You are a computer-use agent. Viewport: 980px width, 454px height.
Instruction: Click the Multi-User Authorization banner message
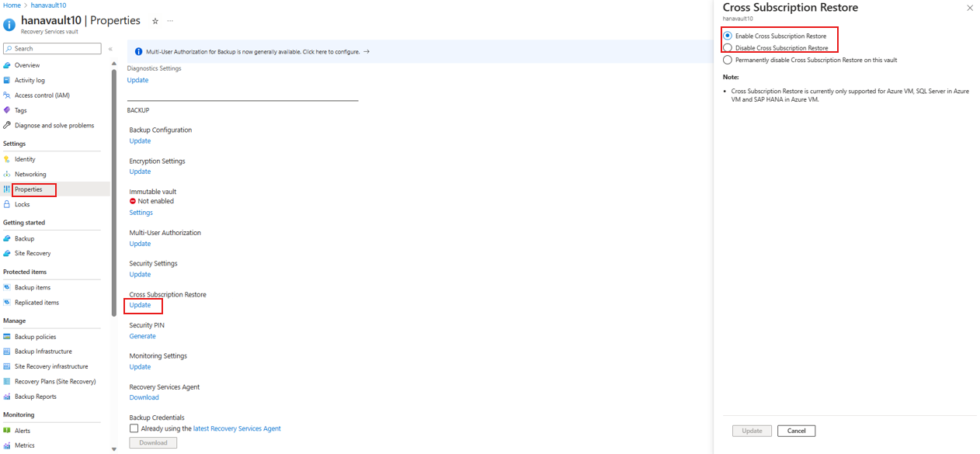pyautogui.click(x=252, y=52)
